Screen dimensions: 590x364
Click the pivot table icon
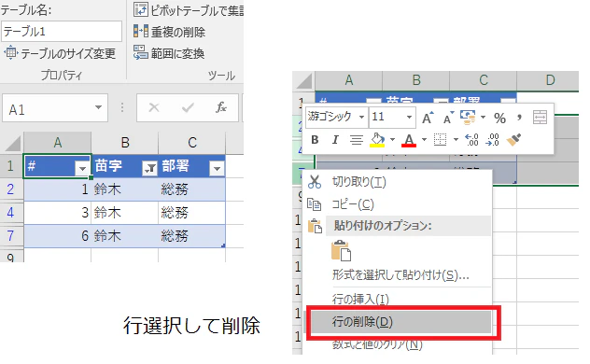click(141, 9)
